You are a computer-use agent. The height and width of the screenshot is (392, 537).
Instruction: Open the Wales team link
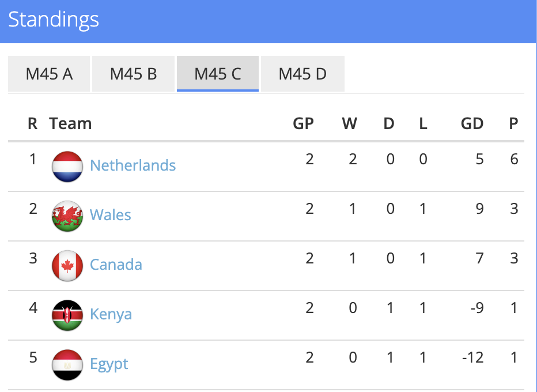(110, 215)
